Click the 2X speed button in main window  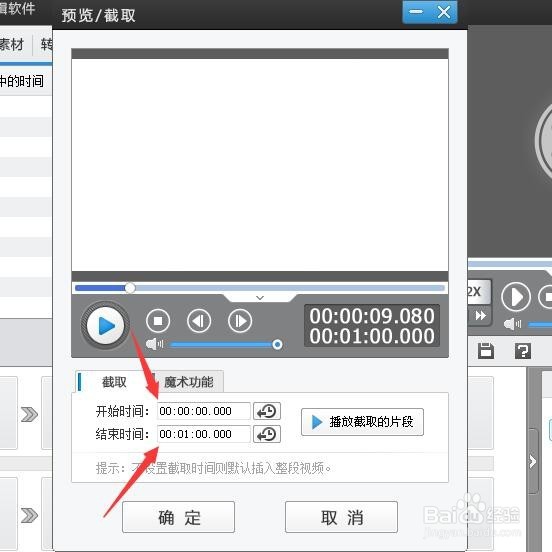tap(478, 291)
